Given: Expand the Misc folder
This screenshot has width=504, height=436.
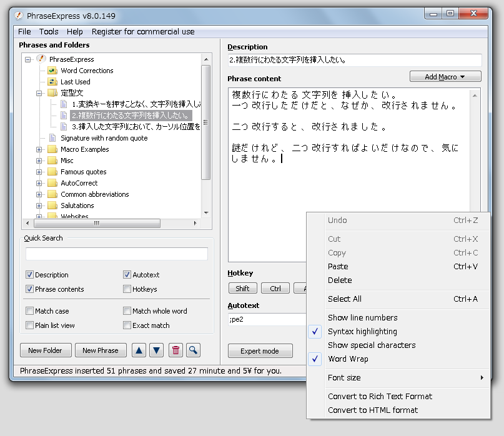Looking at the screenshot, I should 39,161.
